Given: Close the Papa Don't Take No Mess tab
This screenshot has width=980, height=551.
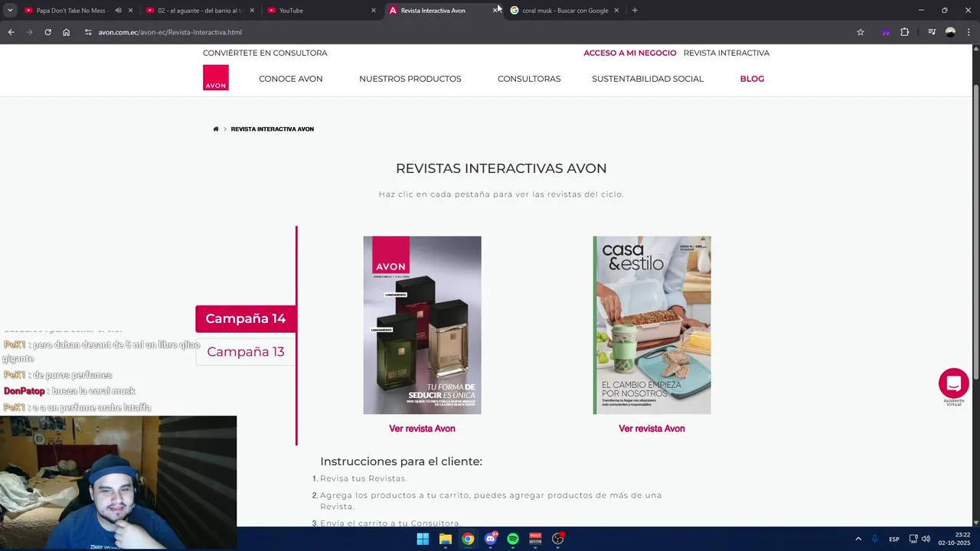Looking at the screenshot, I should 130,10.
